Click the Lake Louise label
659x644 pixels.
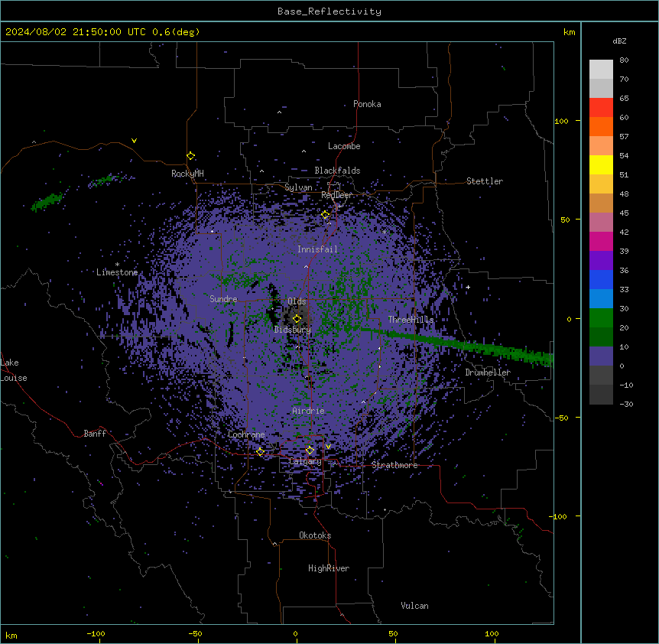pyautogui.click(x=14, y=370)
